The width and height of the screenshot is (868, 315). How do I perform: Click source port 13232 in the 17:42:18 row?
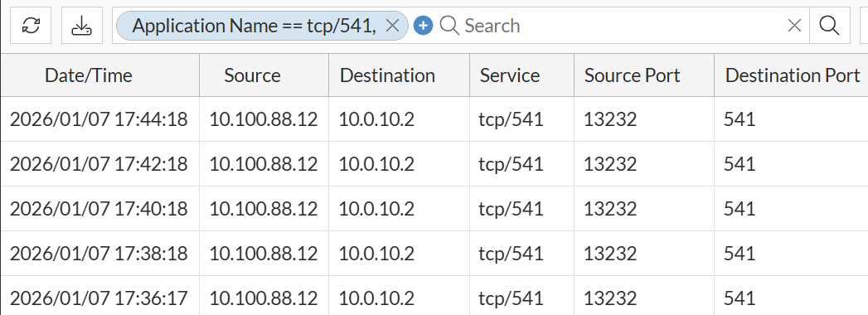point(610,164)
